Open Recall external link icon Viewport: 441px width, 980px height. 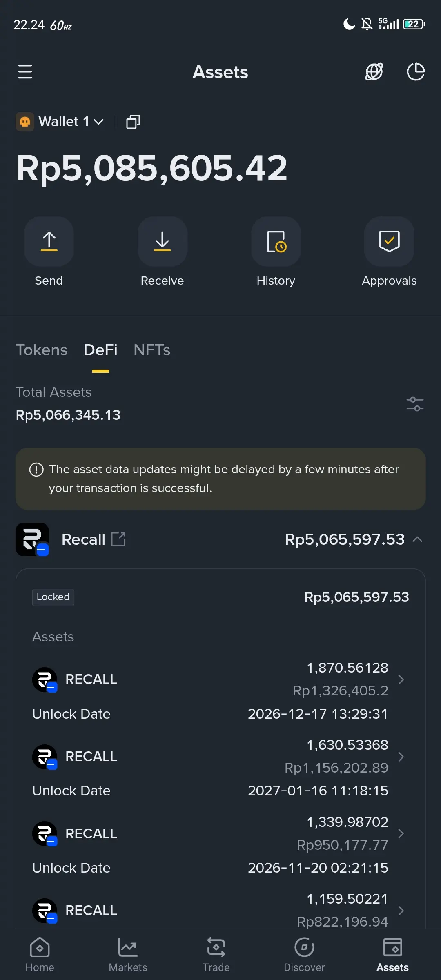pos(118,539)
